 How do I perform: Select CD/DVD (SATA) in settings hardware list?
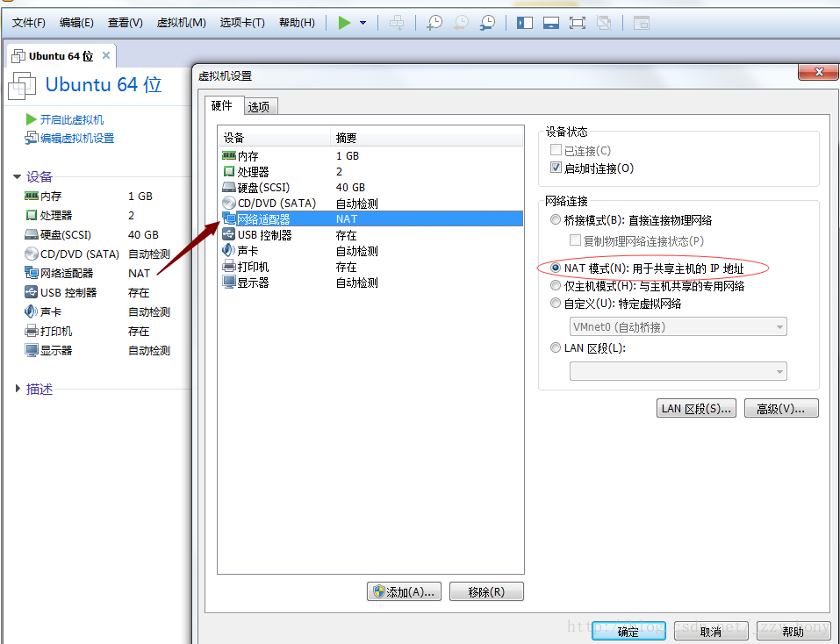coord(370,204)
